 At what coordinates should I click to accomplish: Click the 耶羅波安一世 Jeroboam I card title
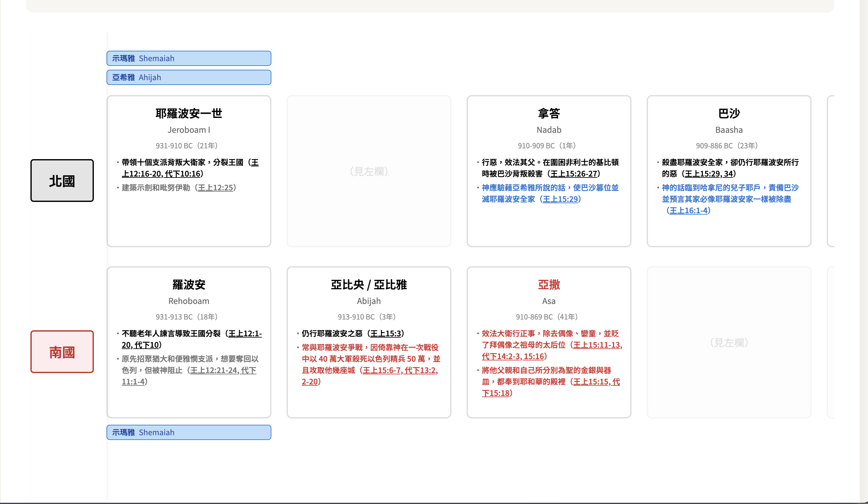pyautogui.click(x=188, y=113)
